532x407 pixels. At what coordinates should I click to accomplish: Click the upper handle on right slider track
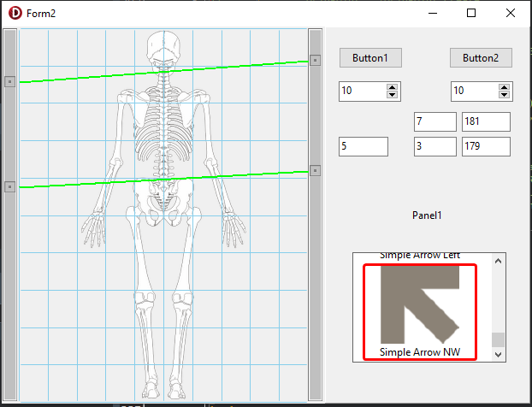pyautogui.click(x=316, y=61)
